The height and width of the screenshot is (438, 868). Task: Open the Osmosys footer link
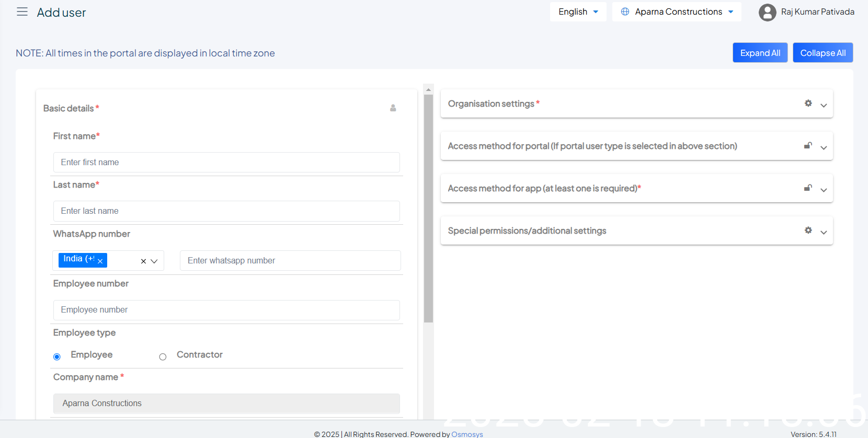coord(467,434)
